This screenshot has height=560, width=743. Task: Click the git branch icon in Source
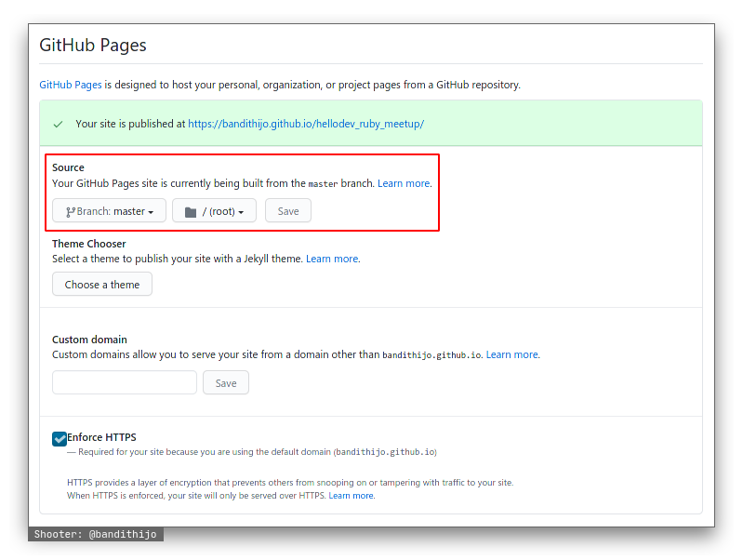71,212
